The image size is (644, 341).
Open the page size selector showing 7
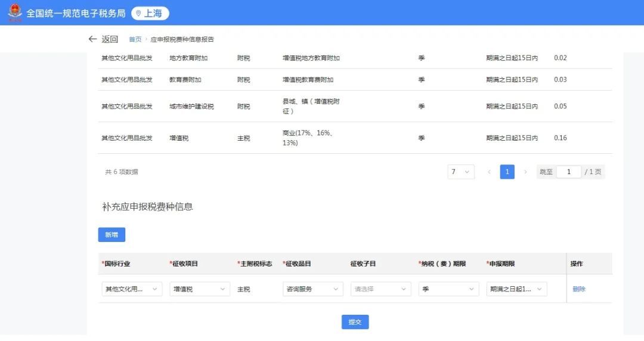click(x=461, y=172)
